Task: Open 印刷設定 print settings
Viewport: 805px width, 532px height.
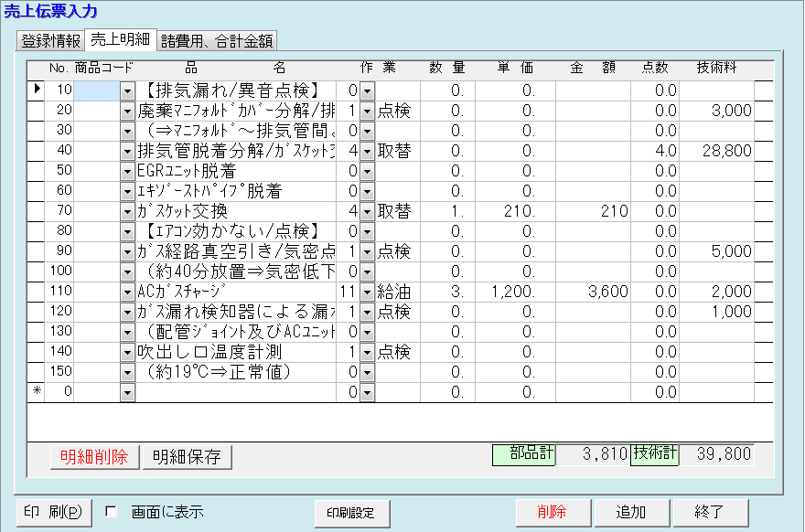Action: pyautogui.click(x=352, y=513)
